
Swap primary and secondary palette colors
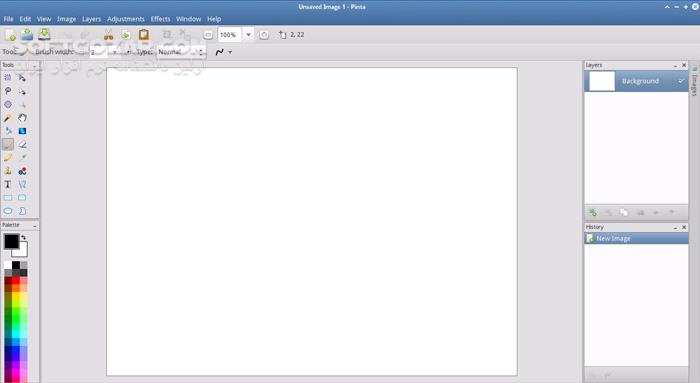click(x=23, y=237)
